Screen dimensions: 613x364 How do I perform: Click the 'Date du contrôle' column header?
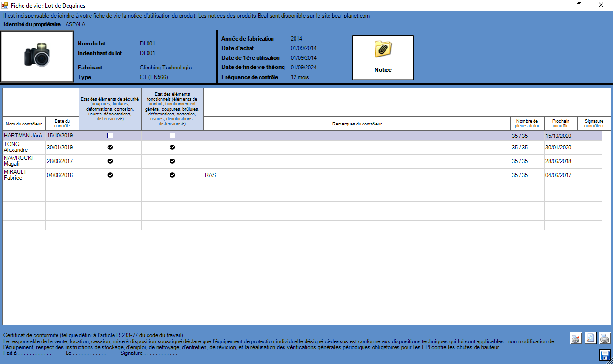(62, 124)
